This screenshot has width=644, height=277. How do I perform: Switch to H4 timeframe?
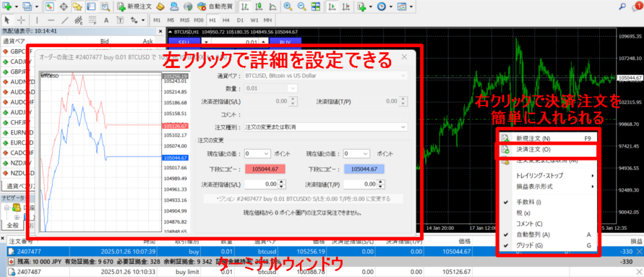click(x=226, y=20)
